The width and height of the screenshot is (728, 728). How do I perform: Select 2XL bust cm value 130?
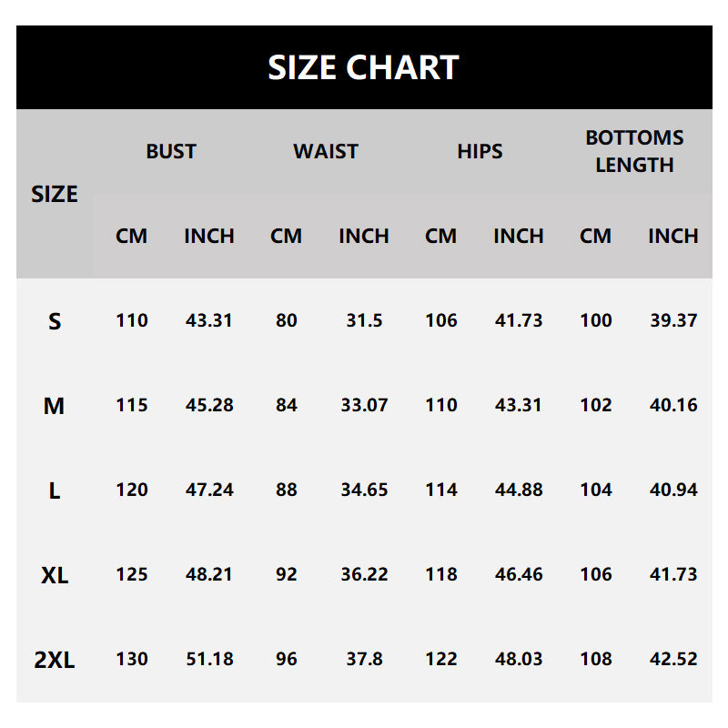[x=132, y=659]
